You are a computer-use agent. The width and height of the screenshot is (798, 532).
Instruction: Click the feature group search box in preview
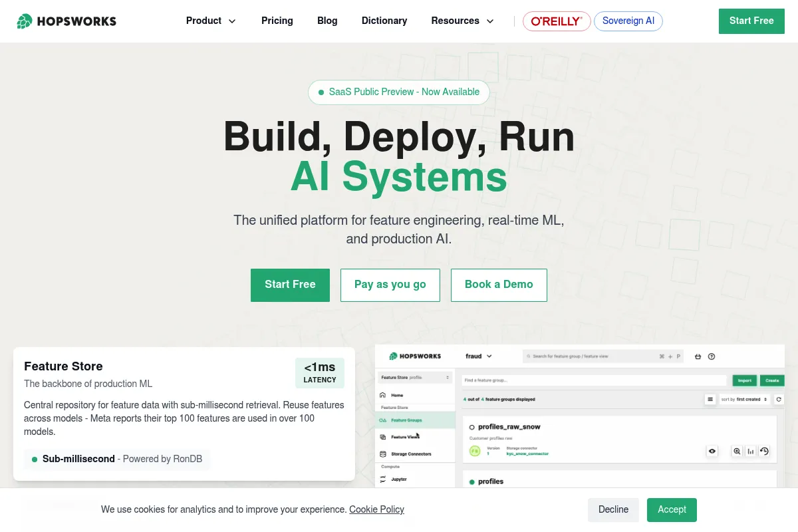coord(604,356)
